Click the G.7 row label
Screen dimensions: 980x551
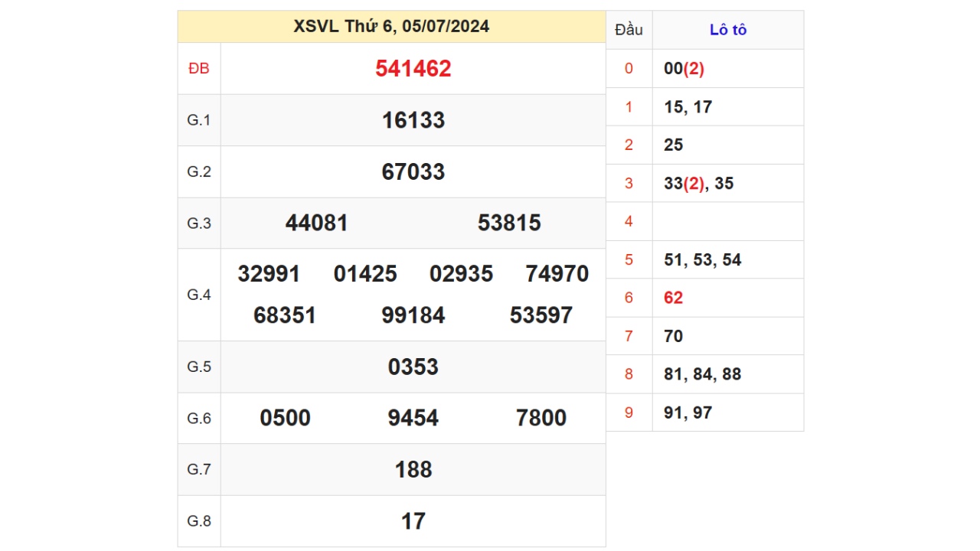199,469
